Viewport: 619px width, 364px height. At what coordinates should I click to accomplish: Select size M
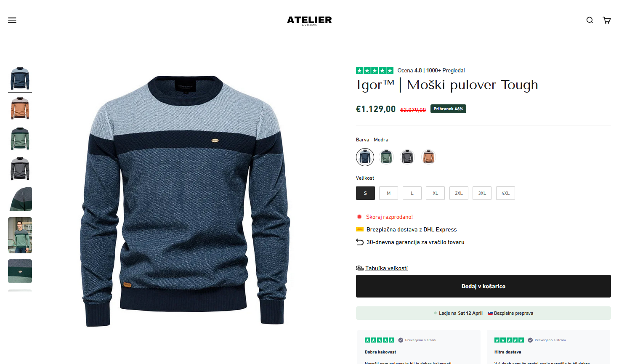388,193
